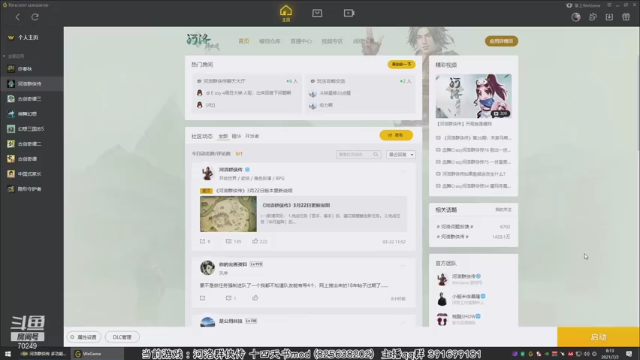The width and height of the screenshot is (640, 360).
Task: Open comments icon on first post
Action: coord(229,241)
